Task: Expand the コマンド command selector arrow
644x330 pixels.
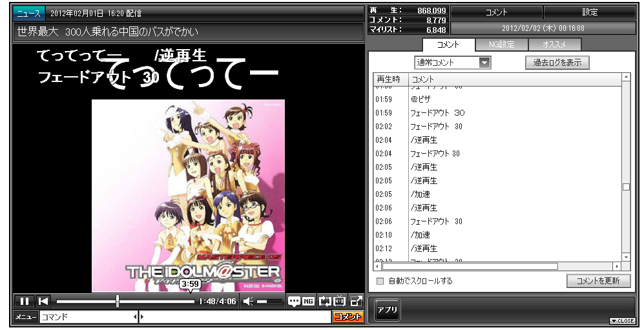Action: point(136,317)
